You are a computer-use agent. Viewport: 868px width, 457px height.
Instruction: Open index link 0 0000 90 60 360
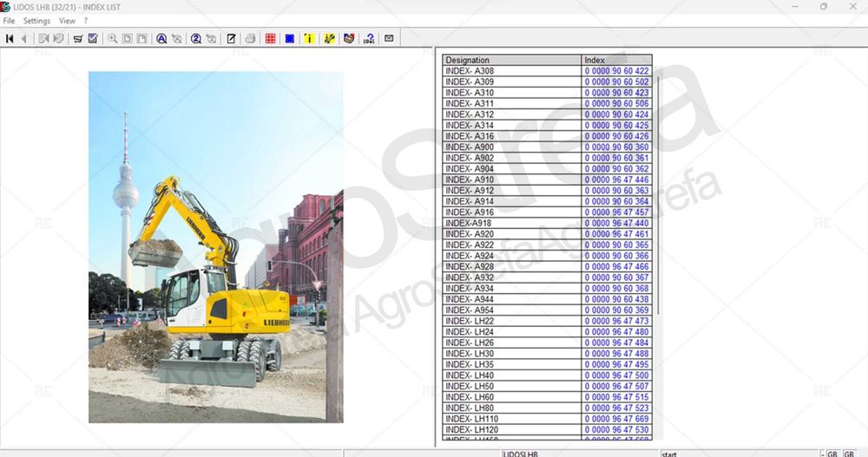616,147
